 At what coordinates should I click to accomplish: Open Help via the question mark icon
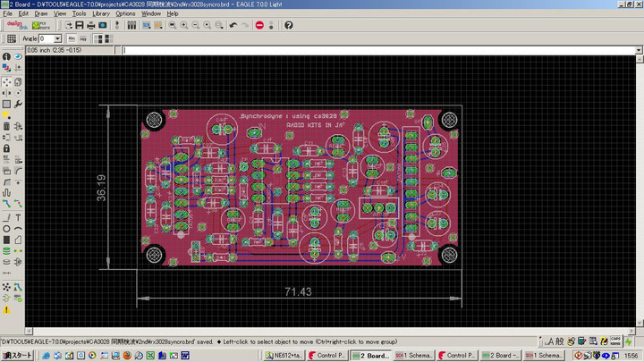[288, 25]
